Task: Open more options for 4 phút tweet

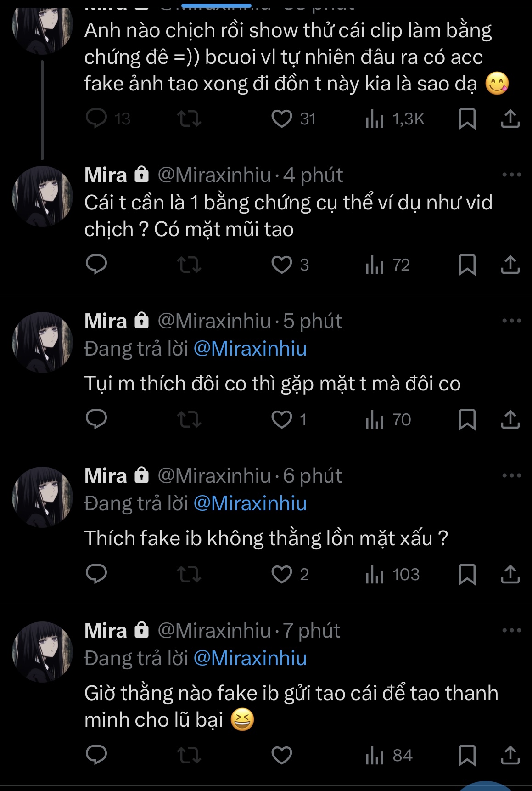Action: click(x=511, y=175)
